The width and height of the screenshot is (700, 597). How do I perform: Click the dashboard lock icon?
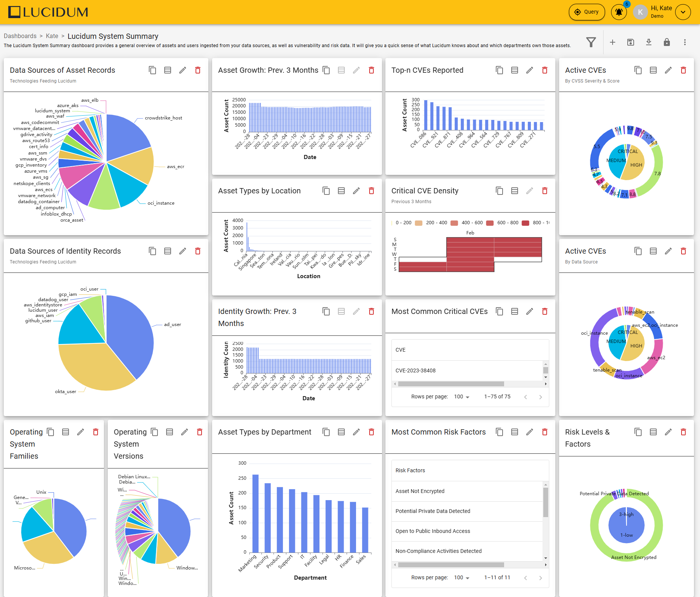pos(667,42)
